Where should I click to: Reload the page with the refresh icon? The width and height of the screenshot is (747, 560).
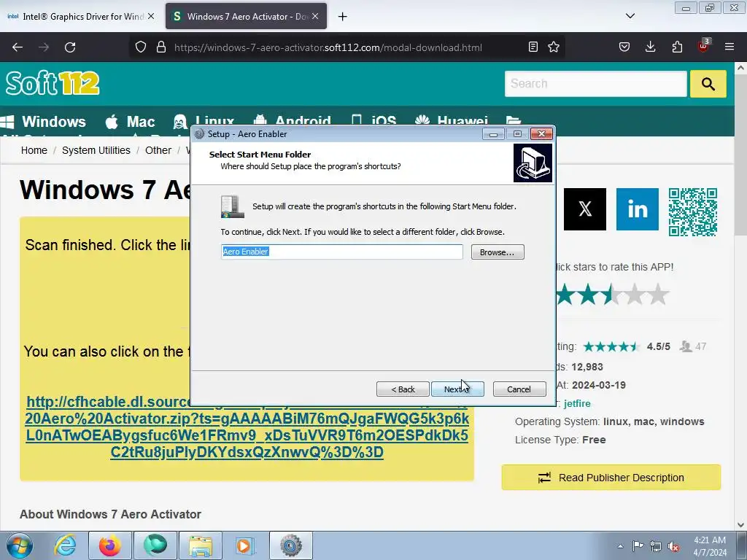pyautogui.click(x=70, y=47)
